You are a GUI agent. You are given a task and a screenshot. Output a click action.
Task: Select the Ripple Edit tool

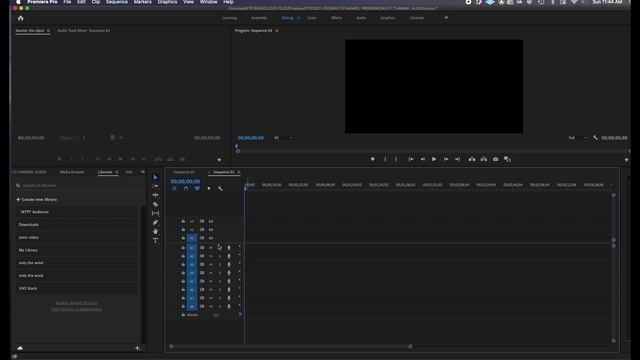click(155, 195)
